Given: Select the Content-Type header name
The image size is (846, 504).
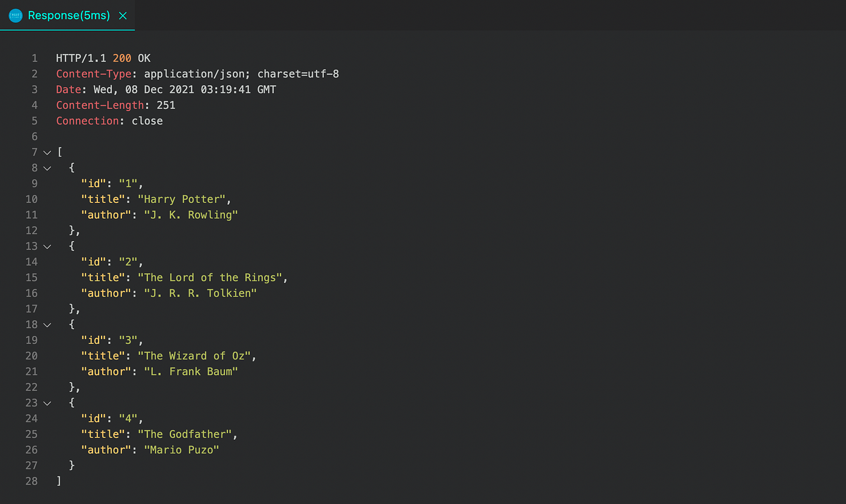Looking at the screenshot, I should click(x=93, y=74).
